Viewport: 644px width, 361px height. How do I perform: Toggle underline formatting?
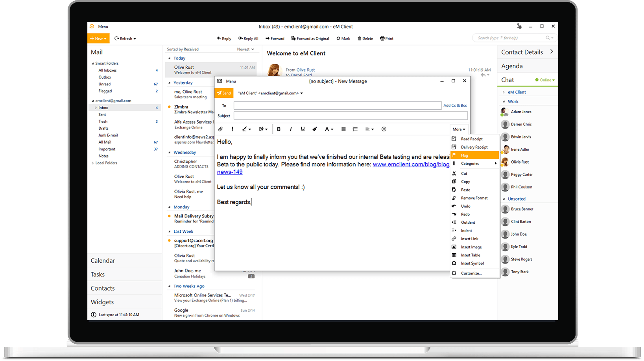point(303,129)
